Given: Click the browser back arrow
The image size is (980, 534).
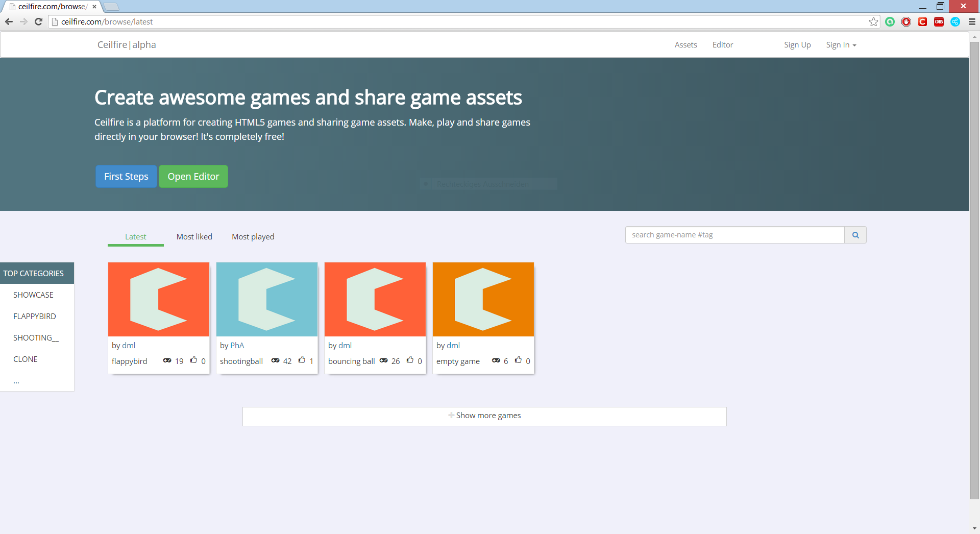Looking at the screenshot, I should point(9,22).
